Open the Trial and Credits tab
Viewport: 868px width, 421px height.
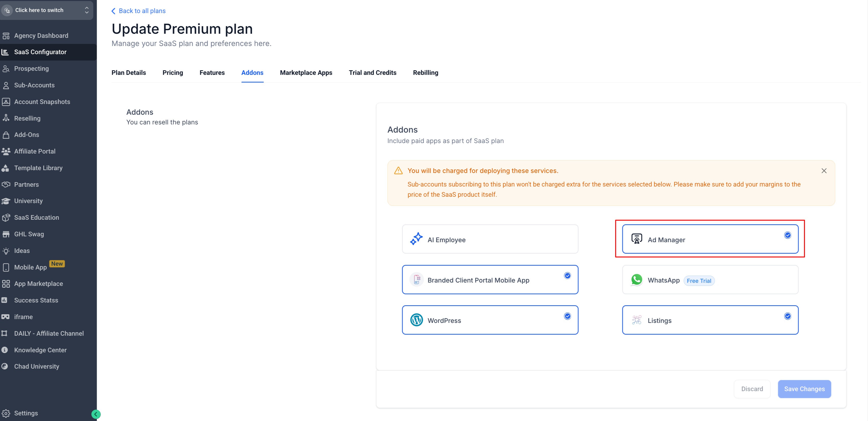click(x=372, y=73)
